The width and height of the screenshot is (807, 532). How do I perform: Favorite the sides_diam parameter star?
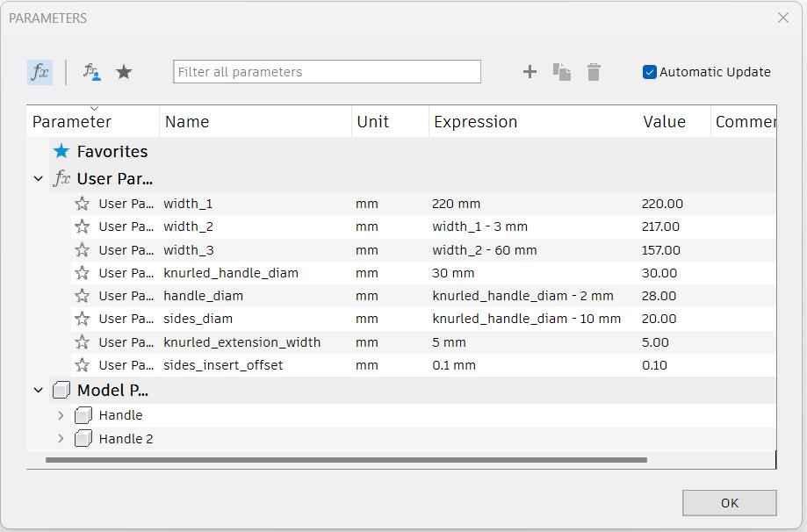click(82, 319)
